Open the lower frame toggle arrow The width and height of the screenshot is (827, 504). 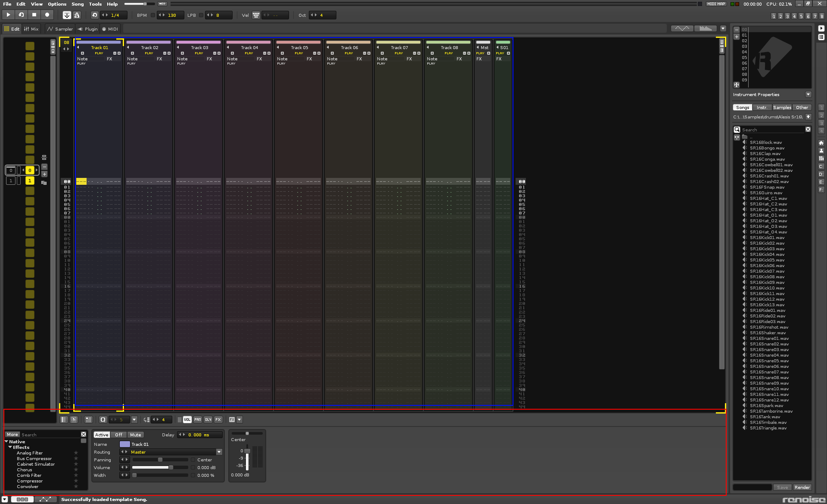tap(5, 499)
